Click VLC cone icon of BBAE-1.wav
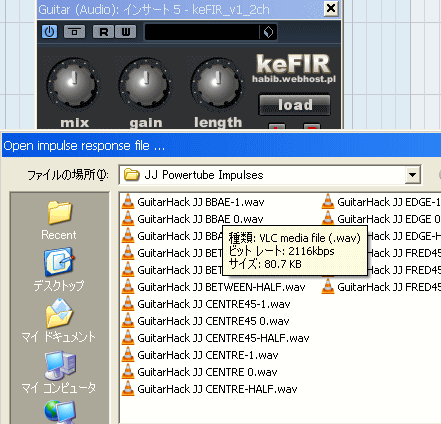 128,202
